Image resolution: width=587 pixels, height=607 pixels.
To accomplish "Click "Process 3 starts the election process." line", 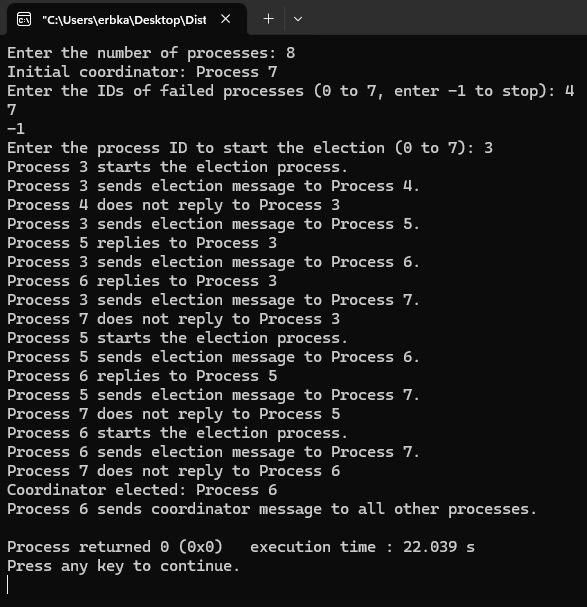I will click(177, 167).
